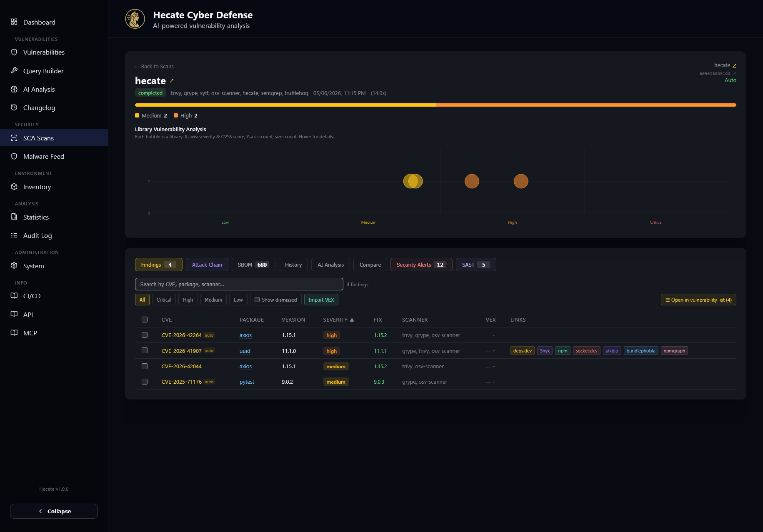Image resolution: width=763 pixels, height=532 pixels.
Task: Click the Audit Log list icon
Action: click(14, 235)
